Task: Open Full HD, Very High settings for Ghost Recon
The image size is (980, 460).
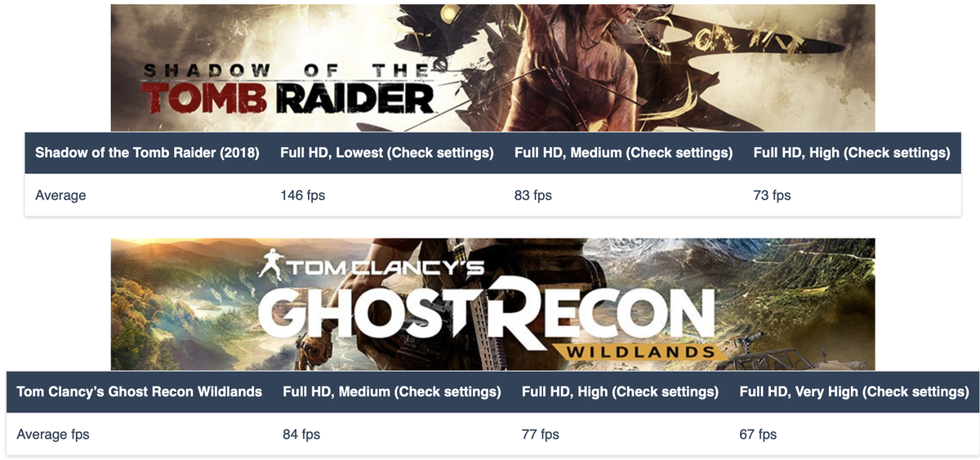Action: point(854,392)
